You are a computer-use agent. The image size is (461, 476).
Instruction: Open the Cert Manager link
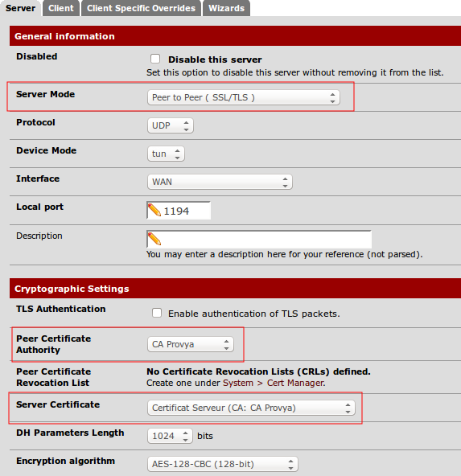[x=295, y=383]
